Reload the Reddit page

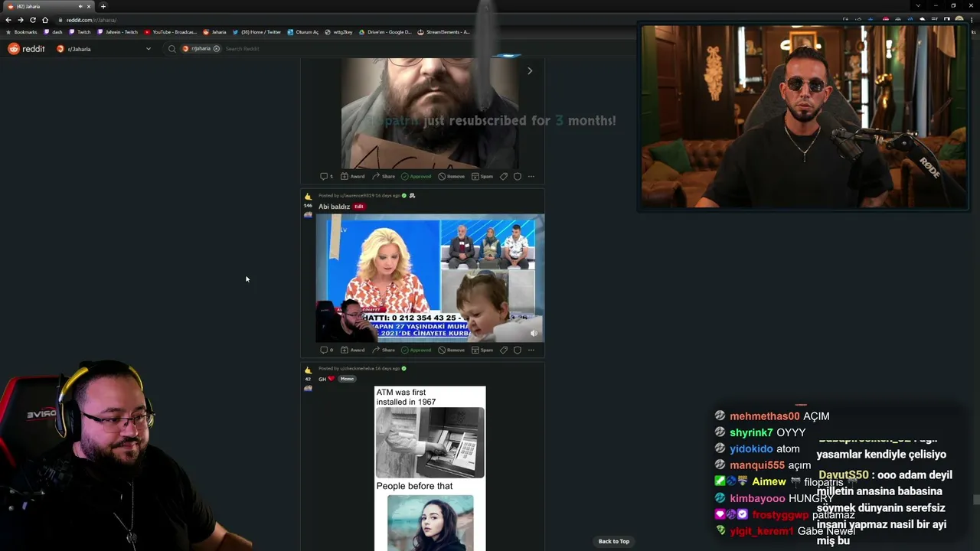pos(33,20)
